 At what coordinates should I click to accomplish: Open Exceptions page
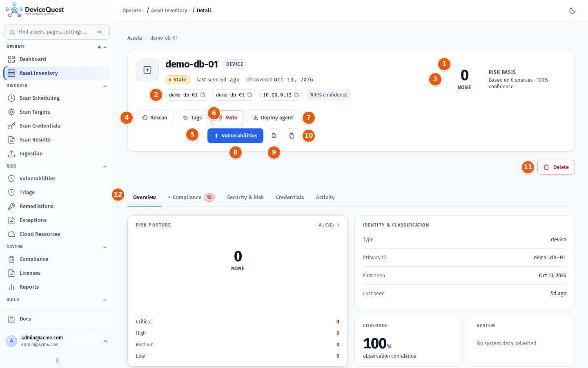(x=57, y=220)
